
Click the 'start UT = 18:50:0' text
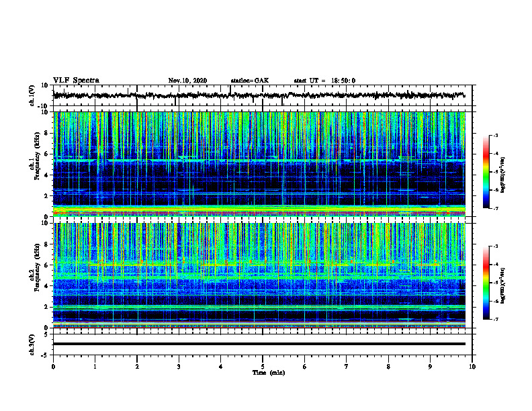coord(324,81)
